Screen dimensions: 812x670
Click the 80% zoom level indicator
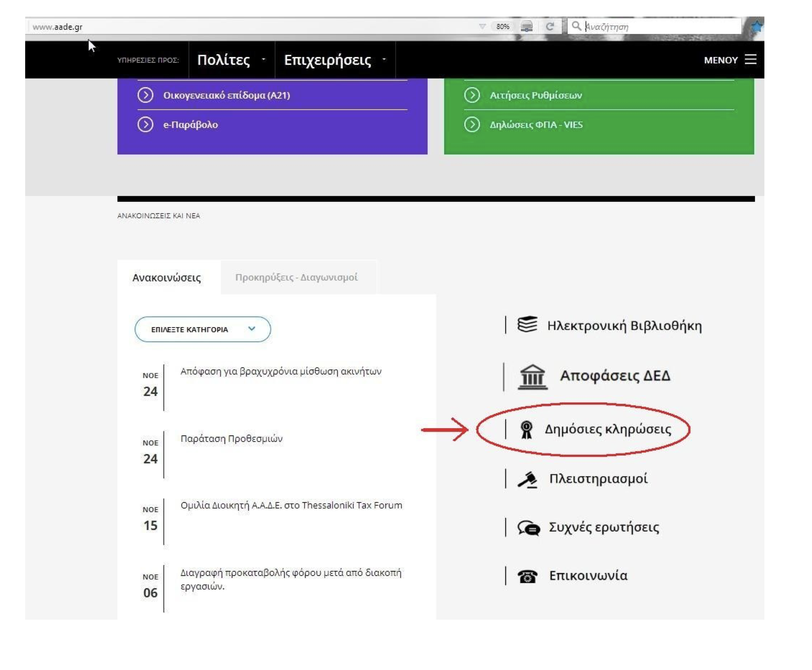(502, 26)
